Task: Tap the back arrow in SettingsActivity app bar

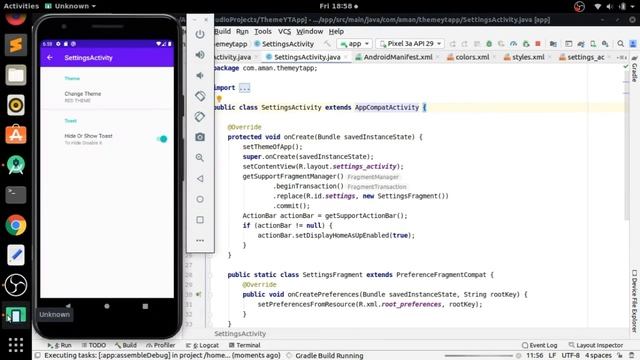Action: click(50, 58)
